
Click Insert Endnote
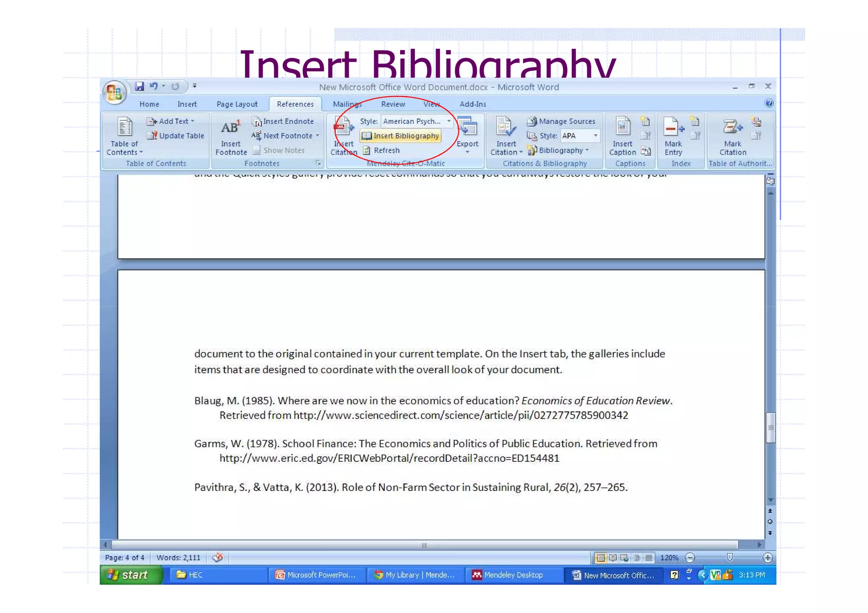pos(283,121)
